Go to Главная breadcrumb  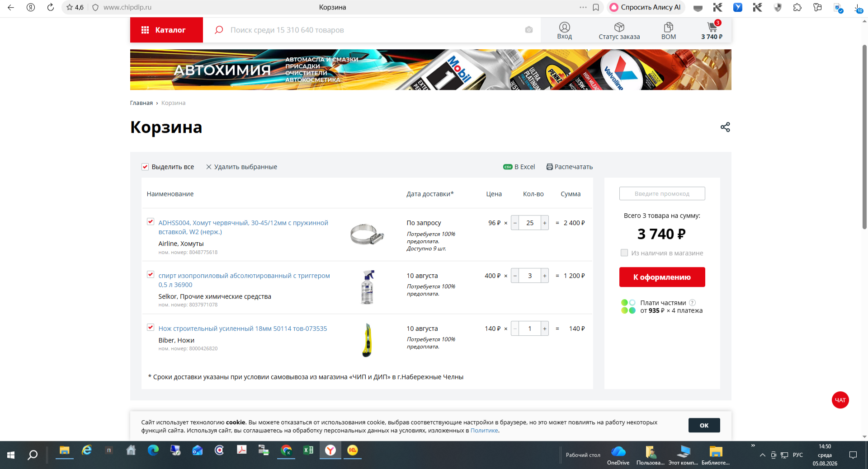[x=142, y=103]
